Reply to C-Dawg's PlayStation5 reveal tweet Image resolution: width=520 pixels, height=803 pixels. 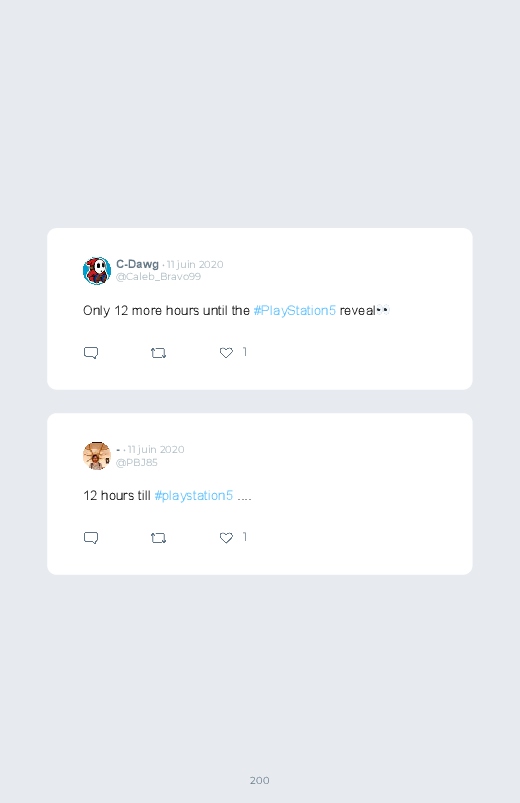[x=91, y=353]
